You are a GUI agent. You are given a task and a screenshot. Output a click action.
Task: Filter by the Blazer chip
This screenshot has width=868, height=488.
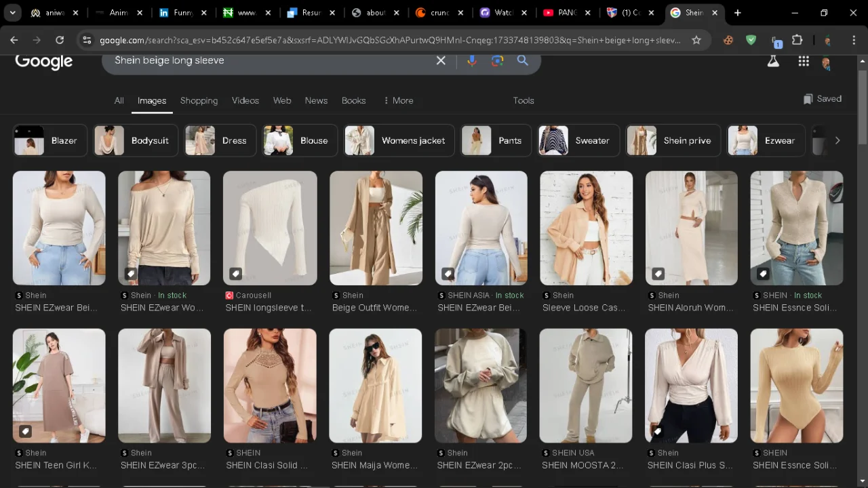coord(50,140)
